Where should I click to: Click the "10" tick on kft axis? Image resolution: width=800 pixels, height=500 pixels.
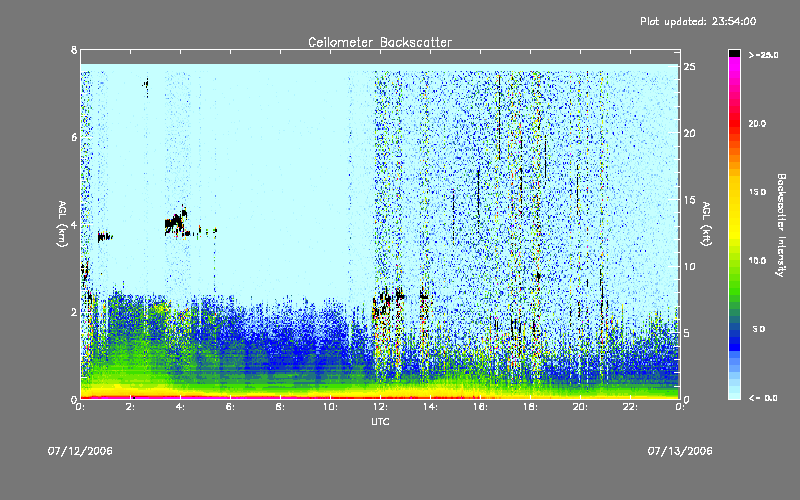coord(690,266)
